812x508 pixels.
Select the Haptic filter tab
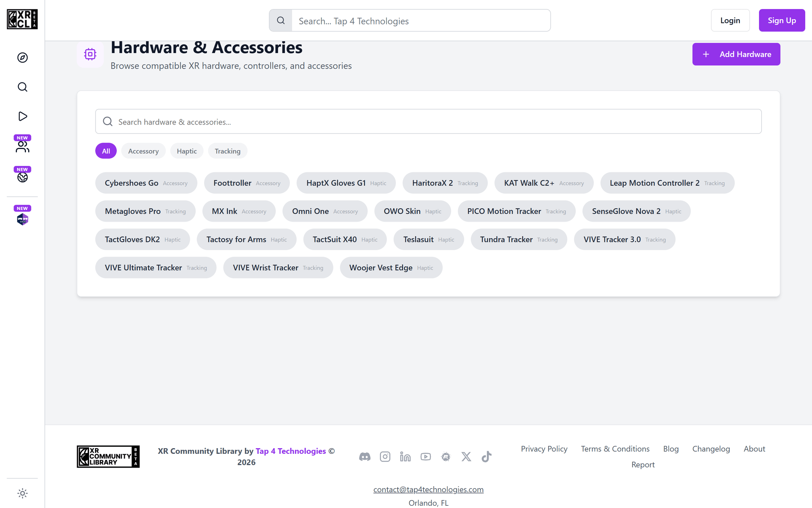click(x=187, y=151)
